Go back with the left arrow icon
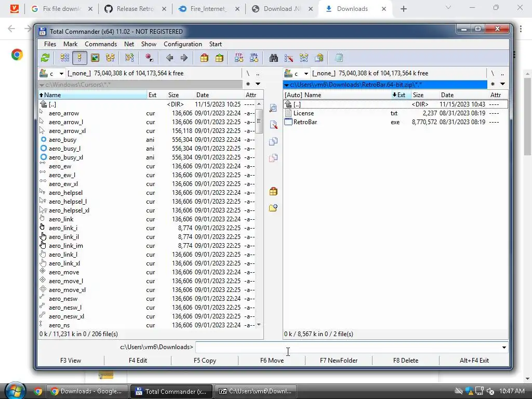Viewport: 532px width, 399px height. coord(170,58)
